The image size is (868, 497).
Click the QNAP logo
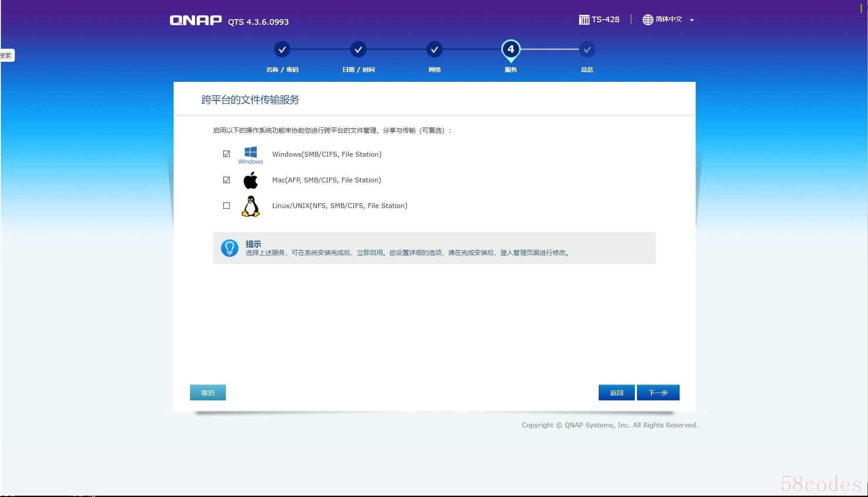click(195, 20)
